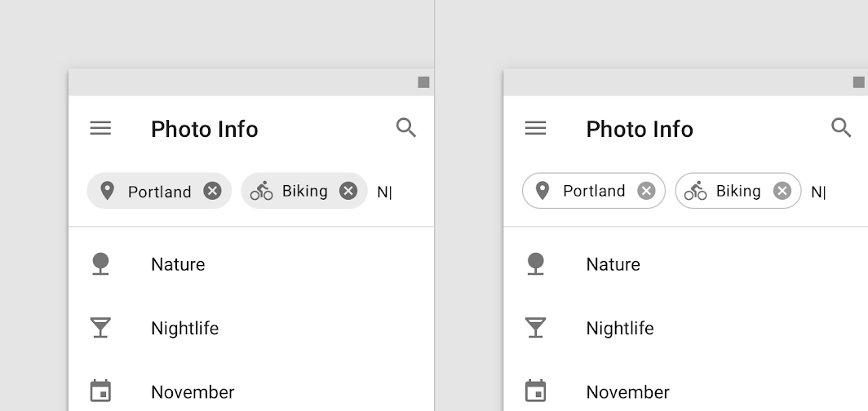The width and height of the screenshot is (868, 411).
Task: Select Nightlife suggestion in left panel
Action: pos(184,328)
